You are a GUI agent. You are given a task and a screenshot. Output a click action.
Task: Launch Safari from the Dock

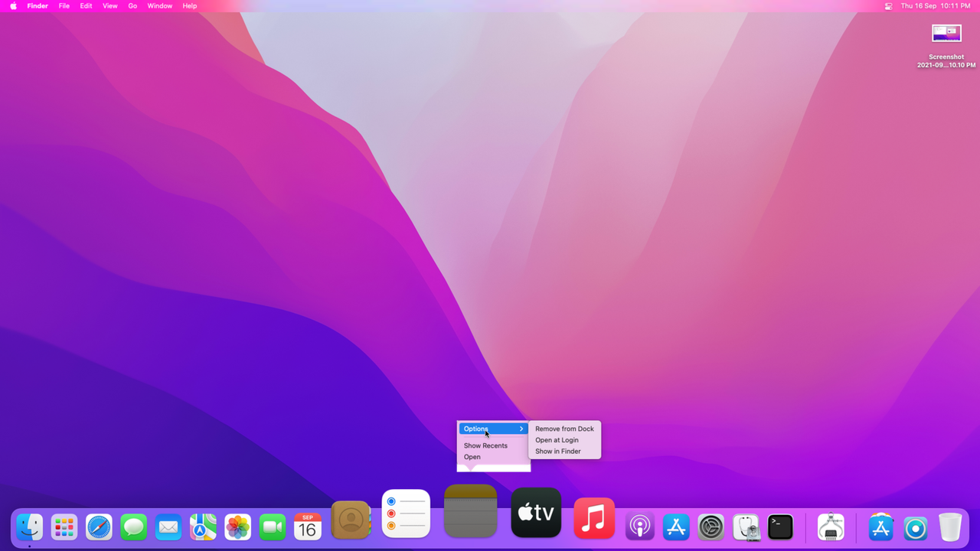coord(100,527)
